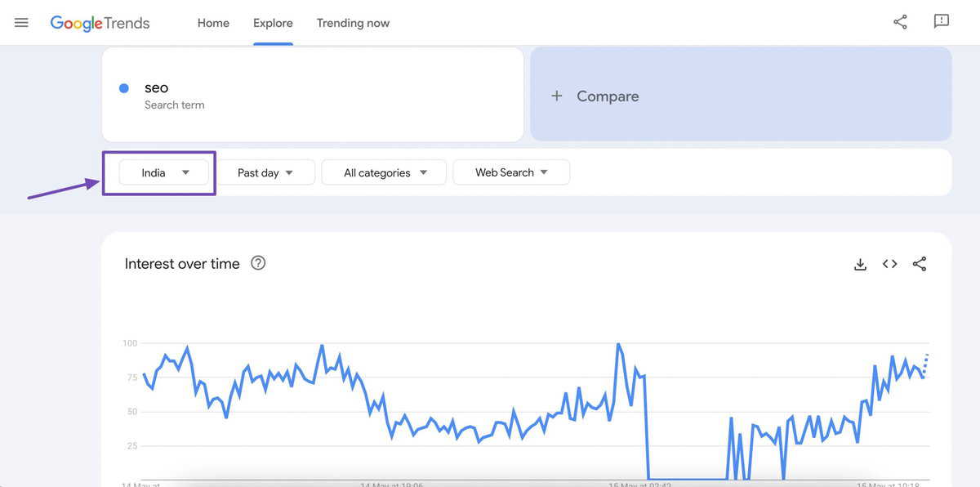Viewport: 980px width, 487px height.
Task: Click the plus icon in Compare
Action: click(x=557, y=96)
